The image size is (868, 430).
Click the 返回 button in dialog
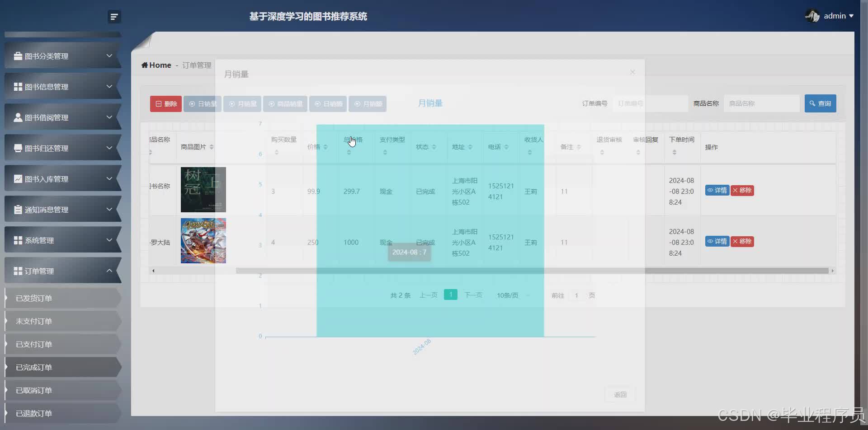click(620, 394)
